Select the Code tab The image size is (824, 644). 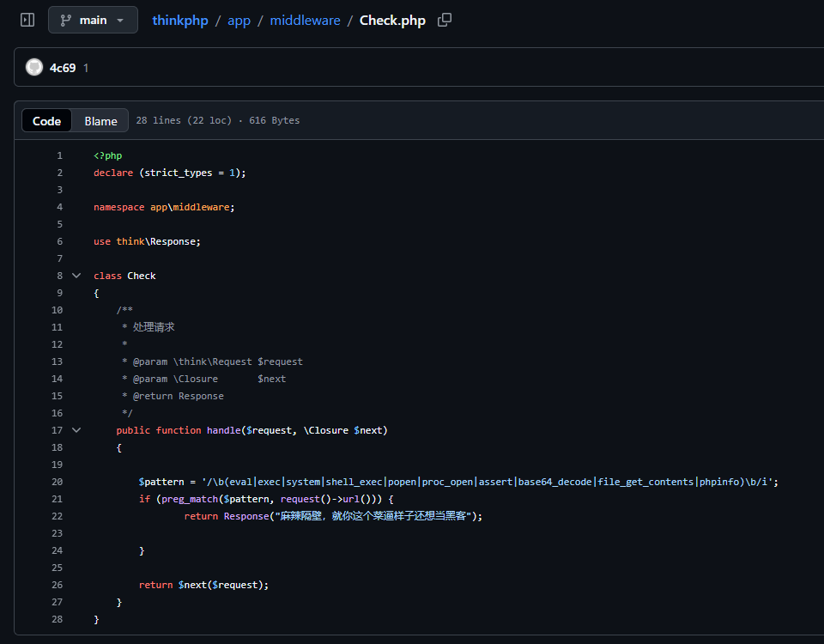[46, 120]
